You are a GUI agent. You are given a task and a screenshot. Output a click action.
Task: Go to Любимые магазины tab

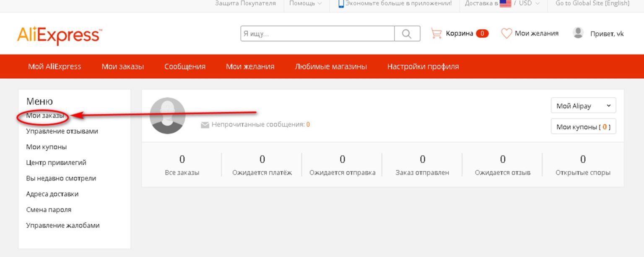click(331, 67)
